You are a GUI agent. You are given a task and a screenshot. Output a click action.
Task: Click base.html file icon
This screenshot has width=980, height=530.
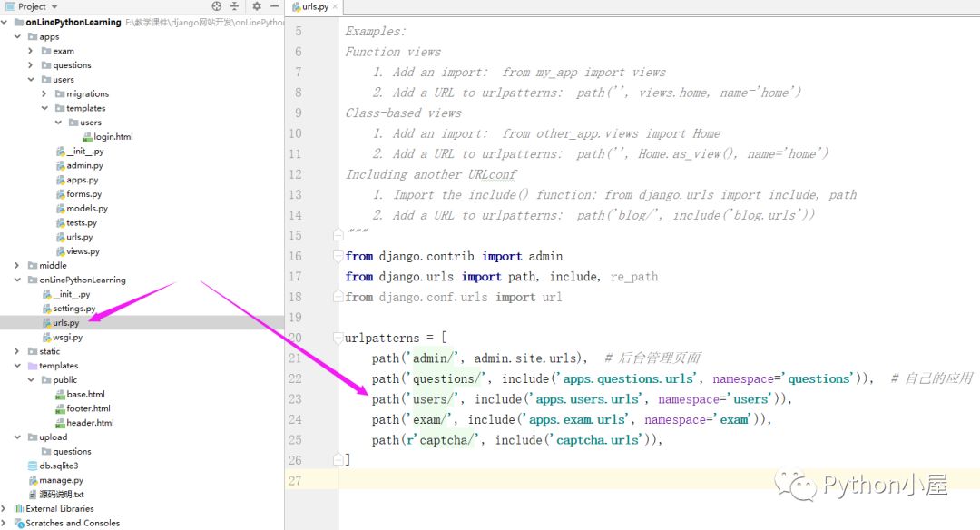[60, 395]
